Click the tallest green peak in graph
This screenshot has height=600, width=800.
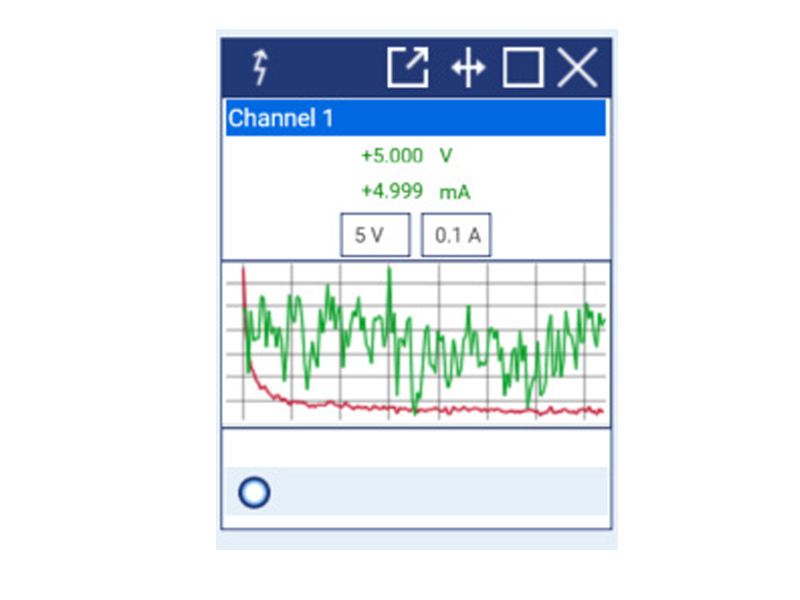[390, 274]
